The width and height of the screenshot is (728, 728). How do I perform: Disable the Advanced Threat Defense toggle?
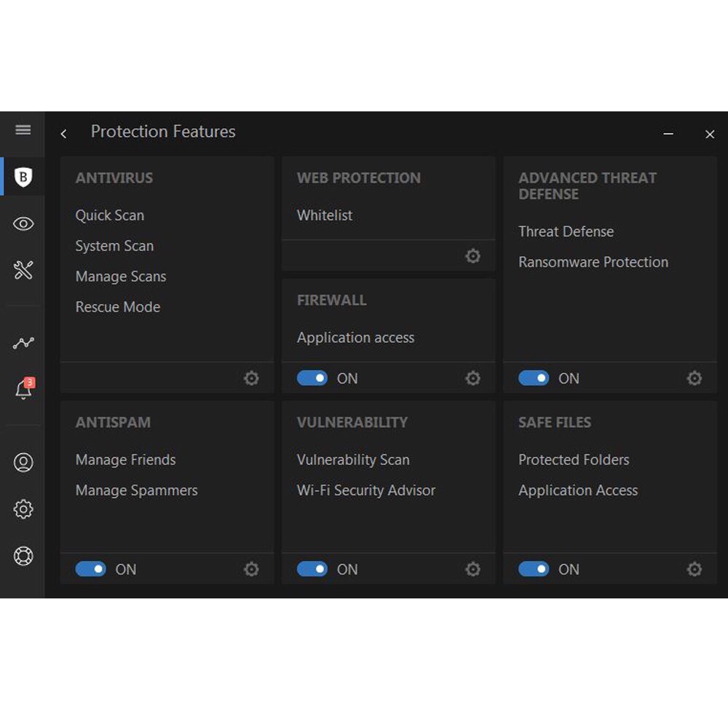(x=534, y=378)
